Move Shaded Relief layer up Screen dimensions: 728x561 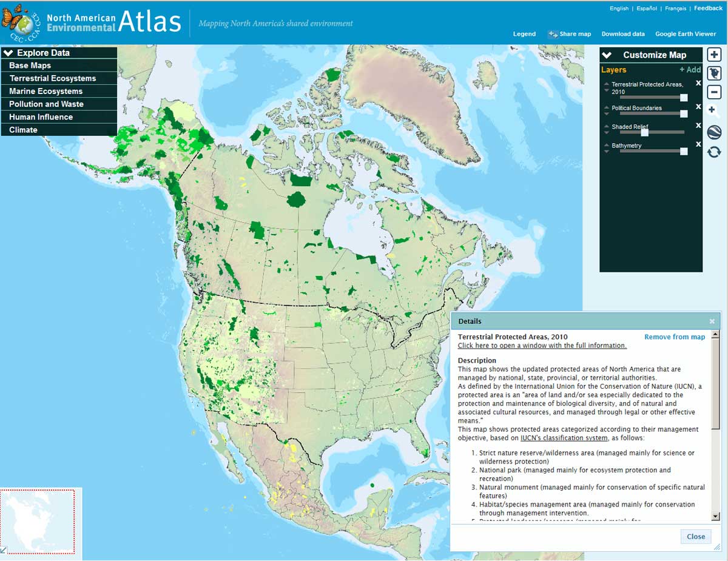[x=607, y=126]
